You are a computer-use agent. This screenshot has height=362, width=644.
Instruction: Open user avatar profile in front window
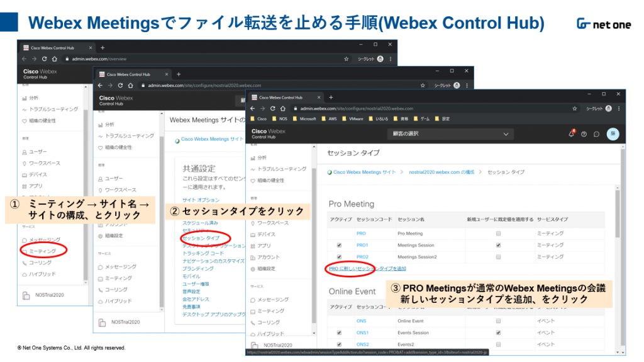tap(613, 133)
